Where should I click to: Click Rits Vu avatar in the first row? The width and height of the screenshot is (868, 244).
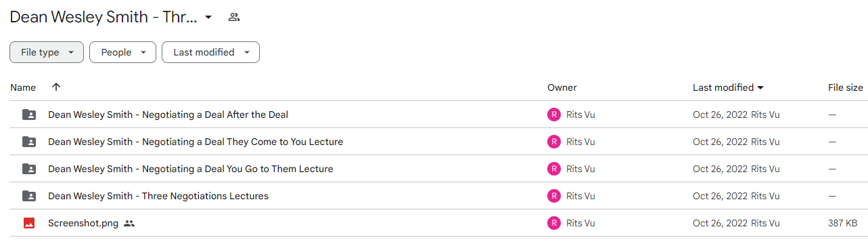tap(554, 115)
